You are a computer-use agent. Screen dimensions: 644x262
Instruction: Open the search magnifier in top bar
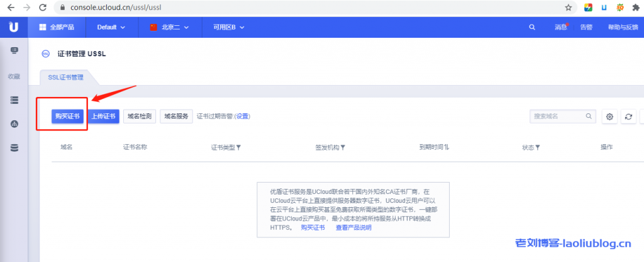point(533,27)
